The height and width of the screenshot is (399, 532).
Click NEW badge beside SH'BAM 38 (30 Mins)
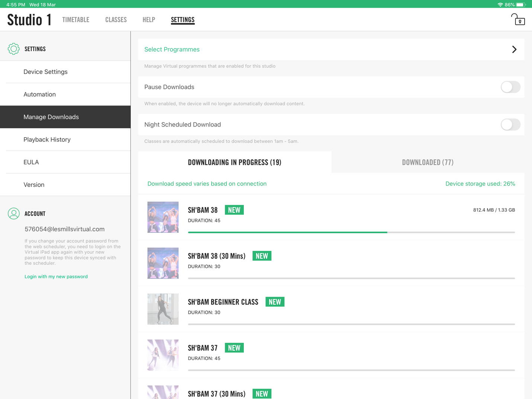point(262,256)
